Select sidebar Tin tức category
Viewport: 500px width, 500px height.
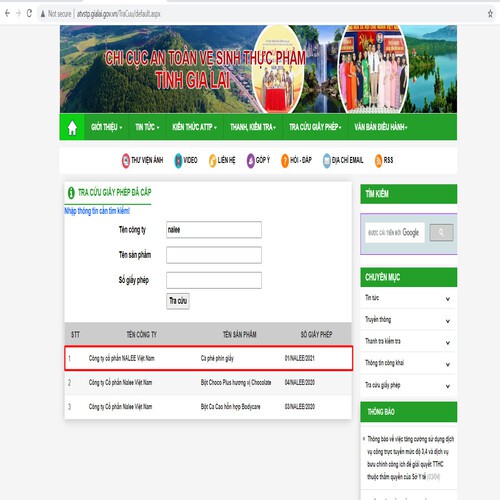coord(372,298)
